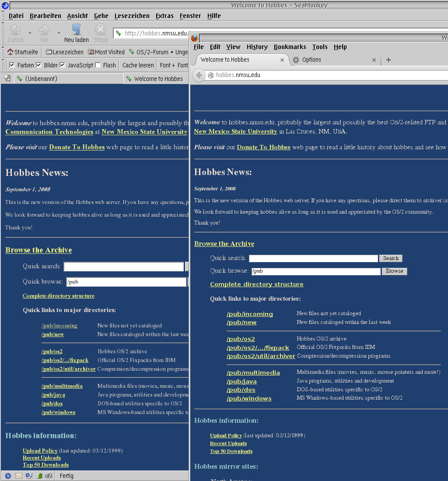Open the Most Visited folder in SeaMonkey

pyautogui.click(x=106, y=52)
